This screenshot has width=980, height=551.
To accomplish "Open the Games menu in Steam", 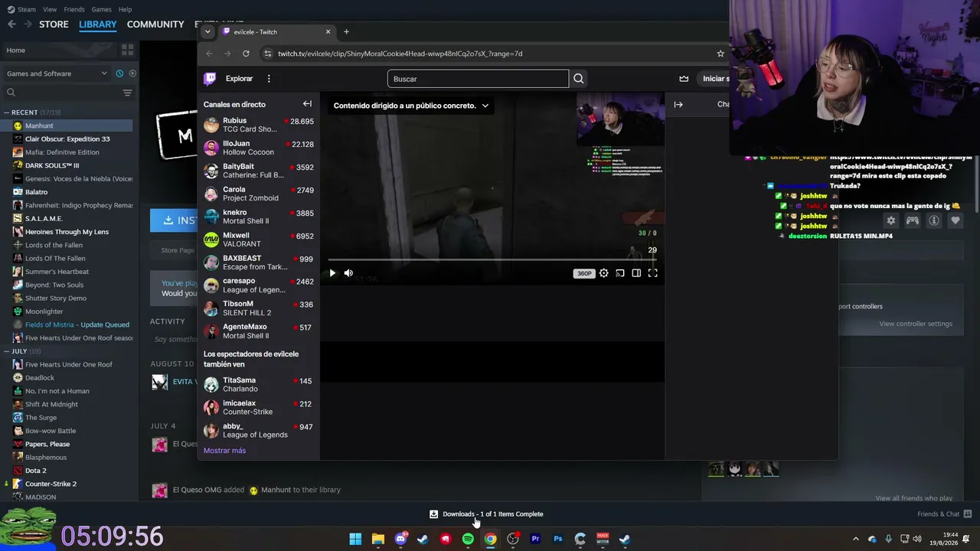I will 101,9.
